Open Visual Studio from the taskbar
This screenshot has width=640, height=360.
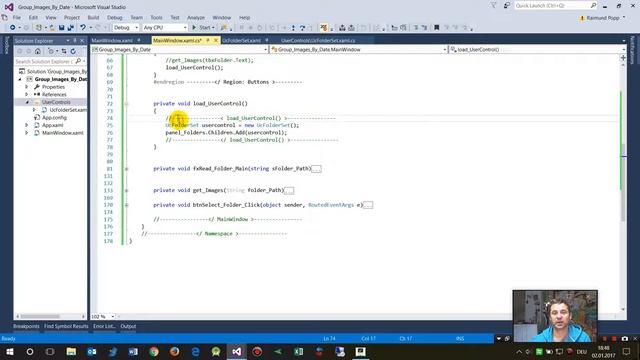tap(236, 351)
